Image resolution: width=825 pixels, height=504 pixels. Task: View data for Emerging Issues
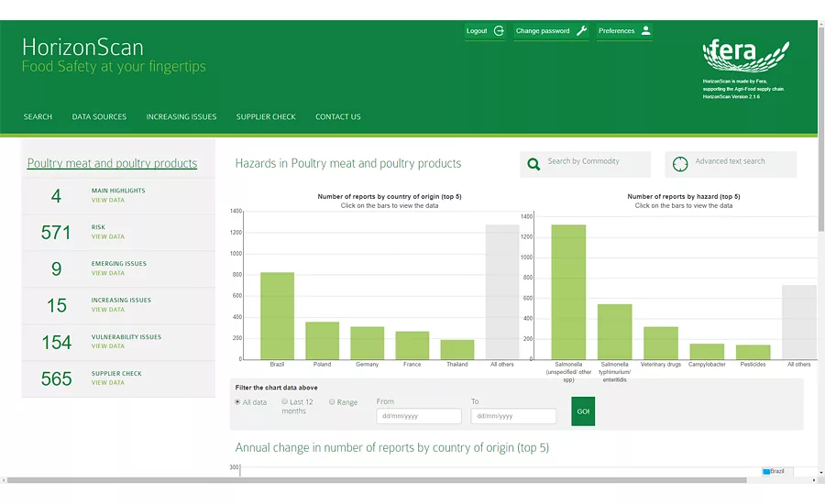[x=108, y=273]
